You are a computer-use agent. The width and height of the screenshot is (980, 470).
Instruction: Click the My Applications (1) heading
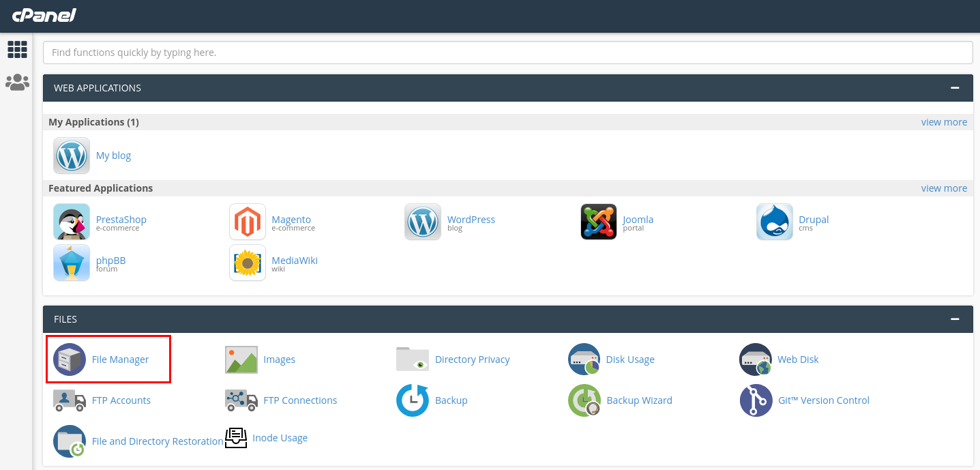click(x=93, y=122)
